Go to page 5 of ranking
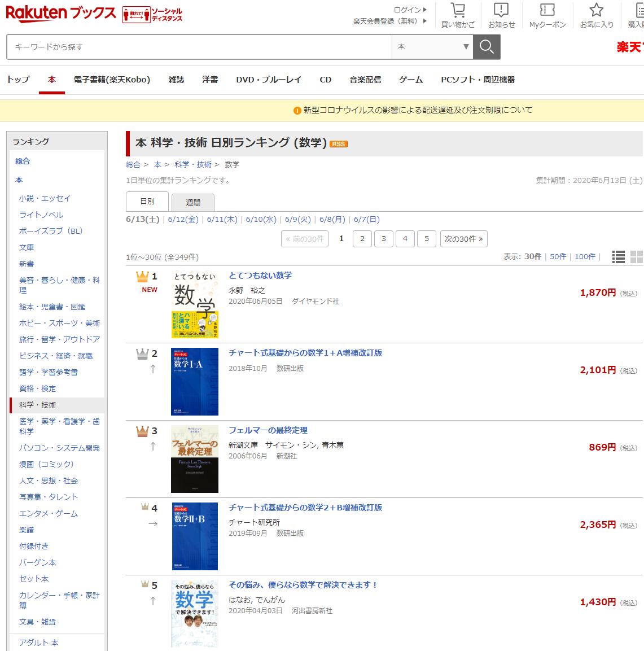This screenshot has width=644, height=651. (x=427, y=239)
